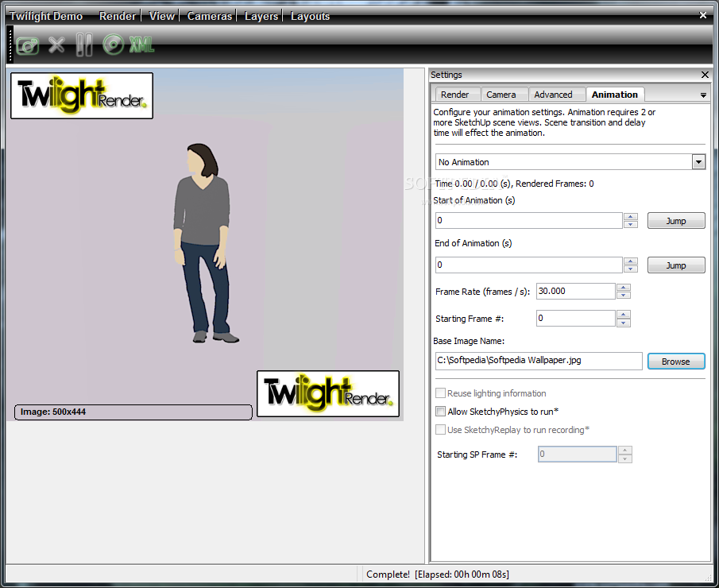The image size is (719, 588).
Task: Open the Cameras menu
Action: pos(210,16)
